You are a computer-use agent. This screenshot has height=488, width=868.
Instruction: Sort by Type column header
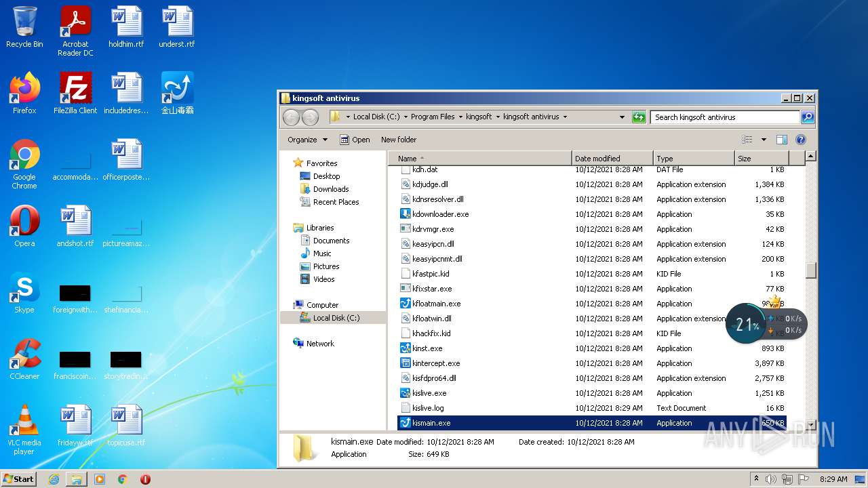pyautogui.click(x=694, y=159)
